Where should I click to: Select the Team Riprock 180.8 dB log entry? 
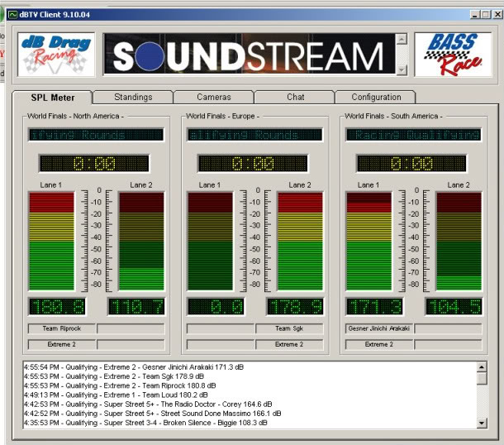click(120, 385)
